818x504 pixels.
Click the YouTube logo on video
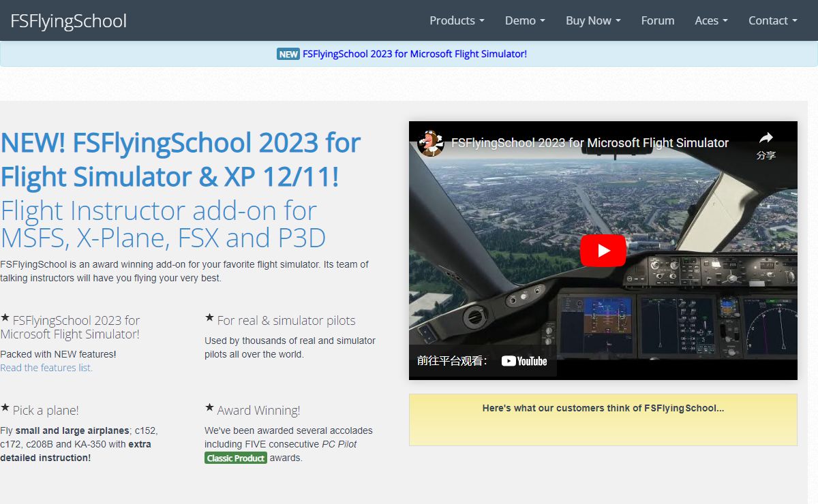(x=524, y=361)
